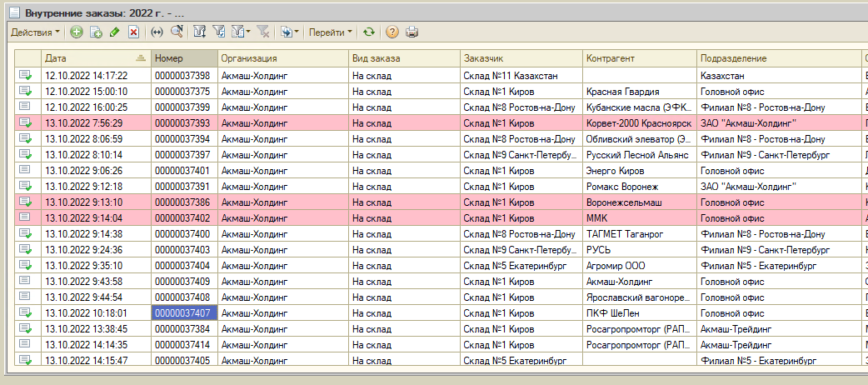The width and height of the screenshot is (868, 385).
Task: Select the Кубанские масла contractor cell
Action: click(640, 107)
